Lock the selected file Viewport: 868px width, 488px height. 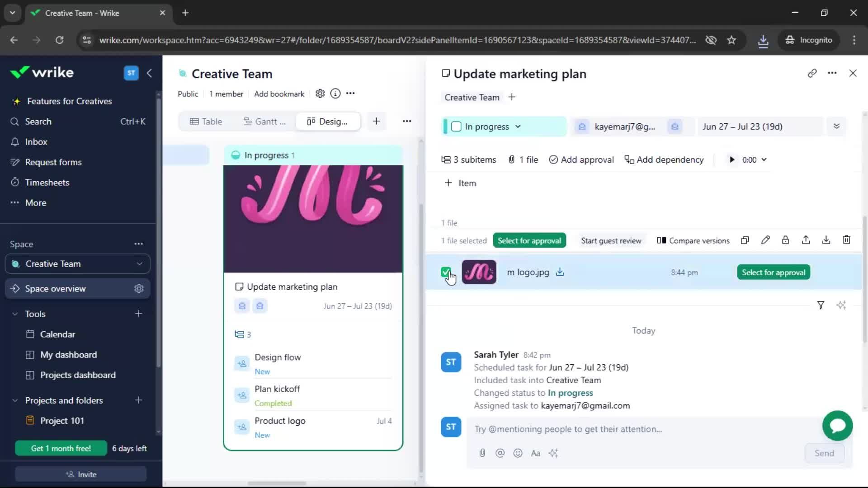785,240
